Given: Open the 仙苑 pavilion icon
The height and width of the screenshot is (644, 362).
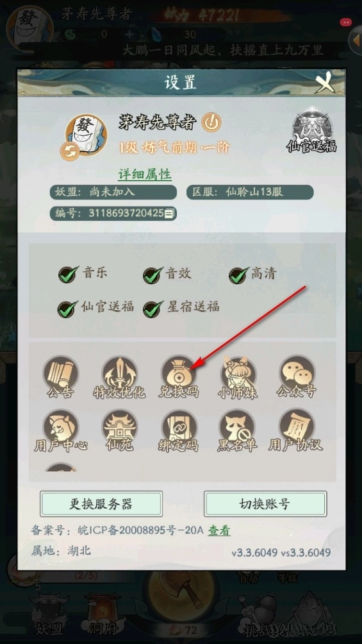Looking at the screenshot, I should [x=119, y=429].
